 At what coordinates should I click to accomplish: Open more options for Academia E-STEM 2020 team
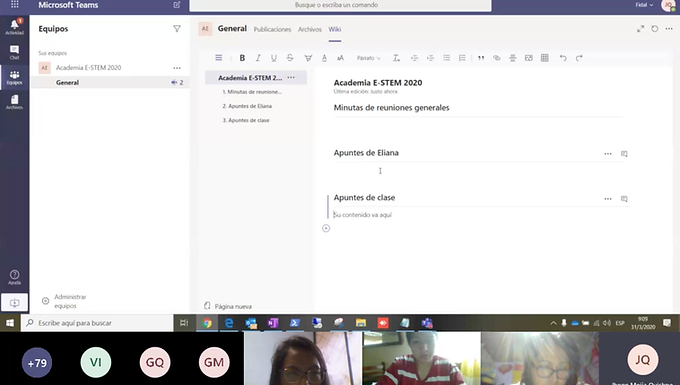(177, 68)
